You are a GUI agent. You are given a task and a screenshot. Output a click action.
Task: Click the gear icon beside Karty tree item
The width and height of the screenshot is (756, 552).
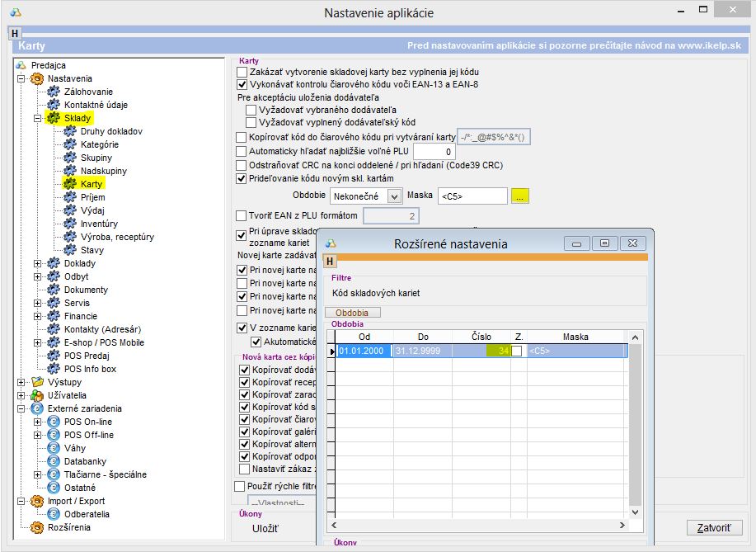[x=70, y=184]
